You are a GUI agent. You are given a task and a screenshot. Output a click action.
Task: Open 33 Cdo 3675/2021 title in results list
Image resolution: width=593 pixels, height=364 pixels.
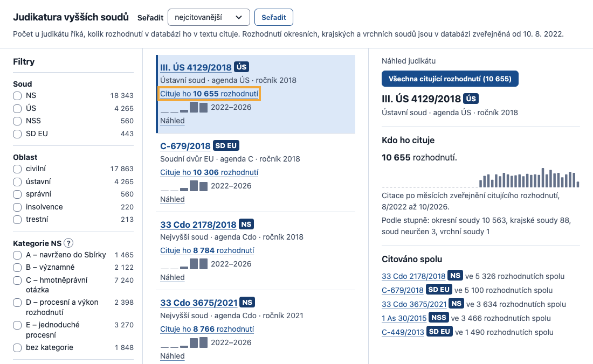(198, 303)
